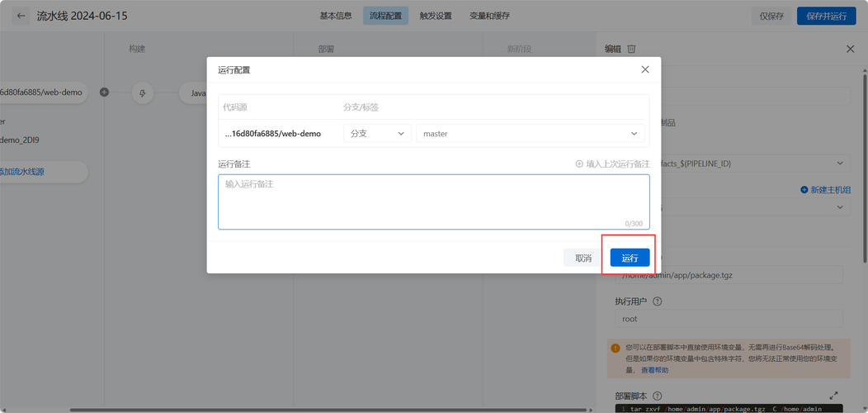Image resolution: width=868 pixels, height=413 pixels.
Task: Click the 新阶段 stage header
Action: click(519, 49)
